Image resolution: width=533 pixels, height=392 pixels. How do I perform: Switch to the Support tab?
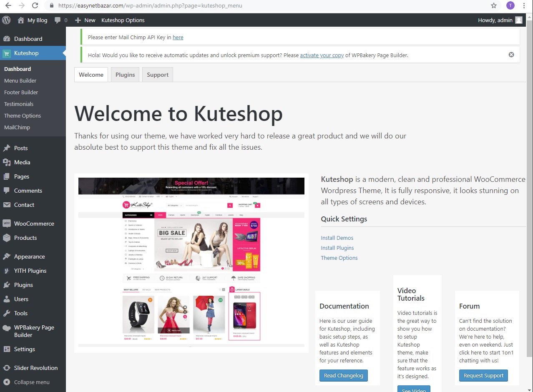point(158,75)
